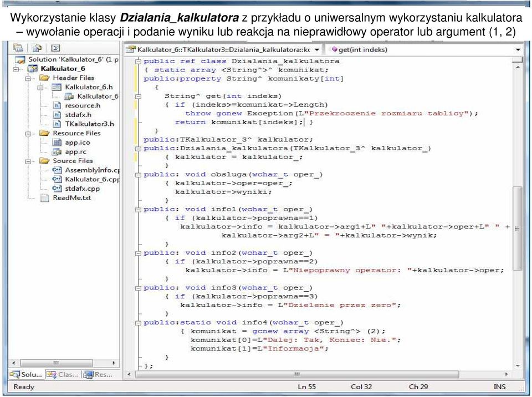Click the Ready status bar text
The height and width of the screenshot is (397, 532).
24,386
